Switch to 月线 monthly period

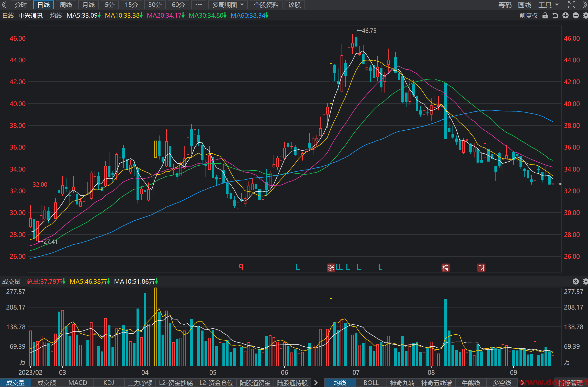click(88, 5)
